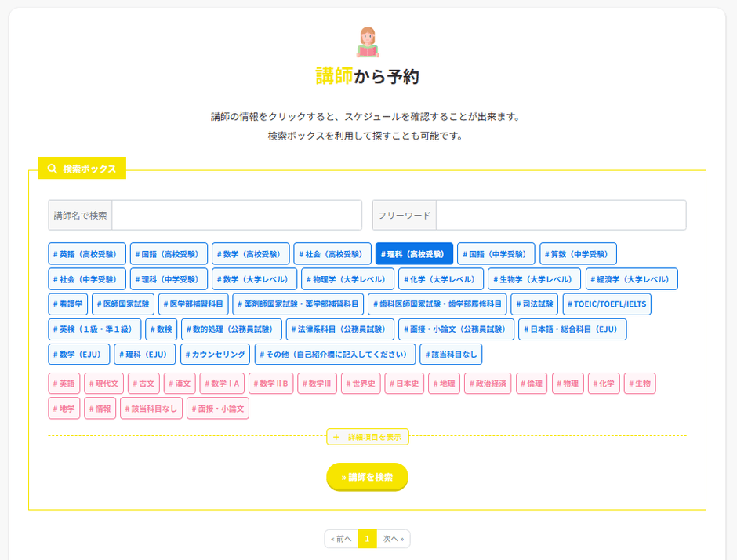
Task: Go to next page with 次へ
Action: (394, 540)
